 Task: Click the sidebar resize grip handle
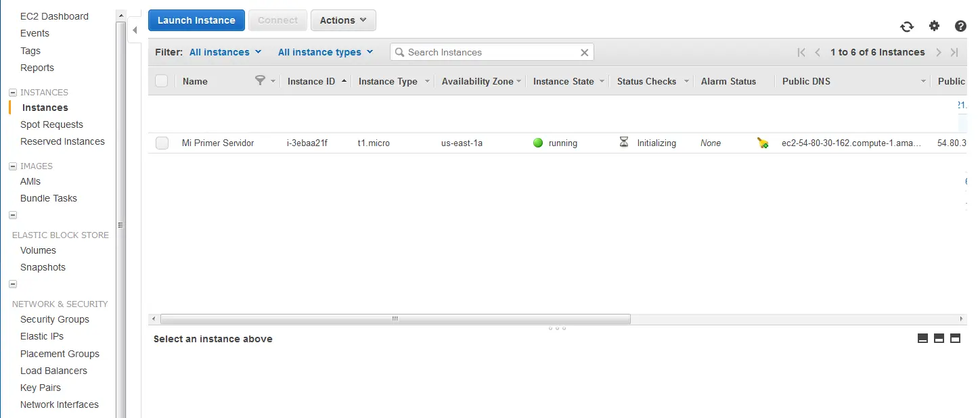(x=120, y=225)
